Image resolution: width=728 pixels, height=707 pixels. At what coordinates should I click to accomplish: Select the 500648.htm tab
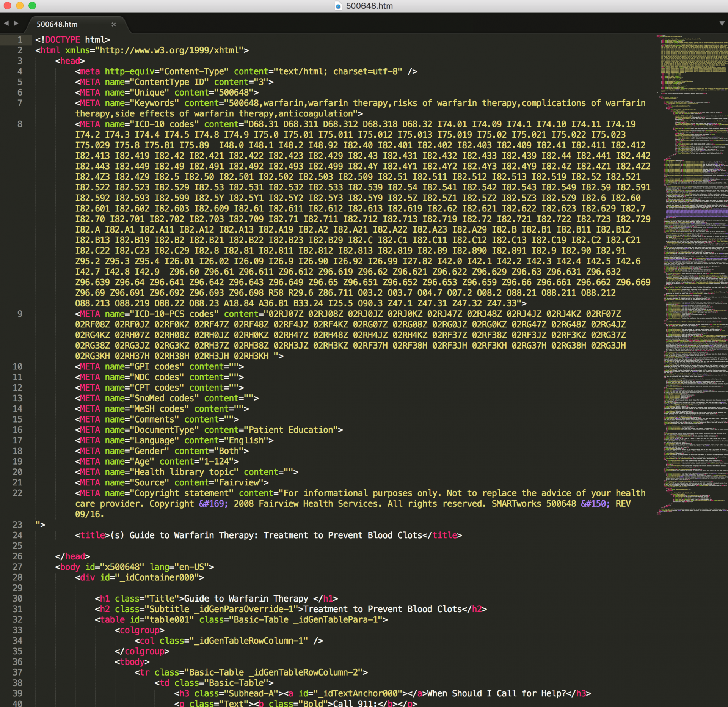[x=57, y=24]
